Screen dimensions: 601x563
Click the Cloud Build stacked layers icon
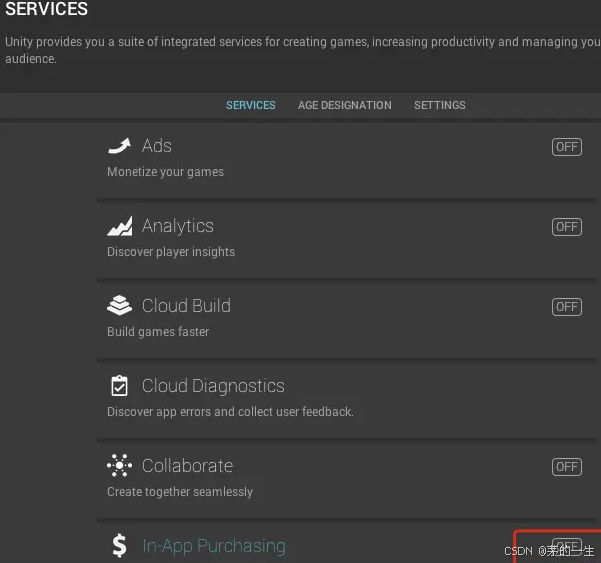pos(119,305)
